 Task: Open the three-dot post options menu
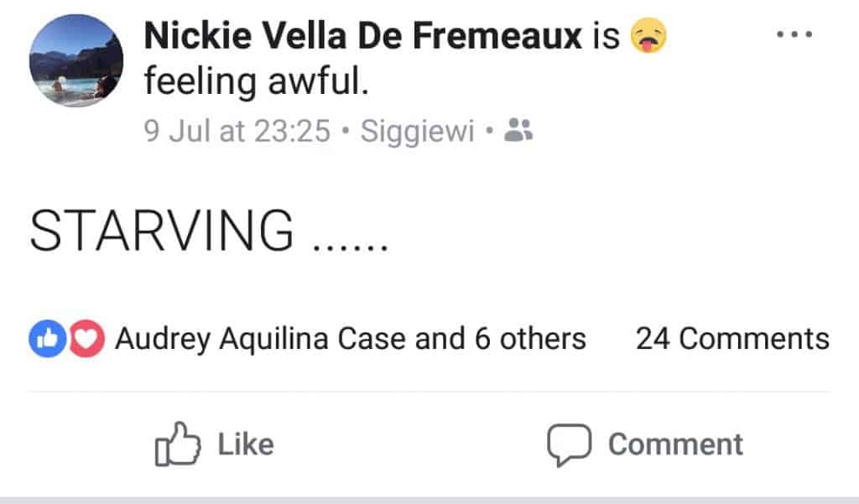tap(794, 35)
